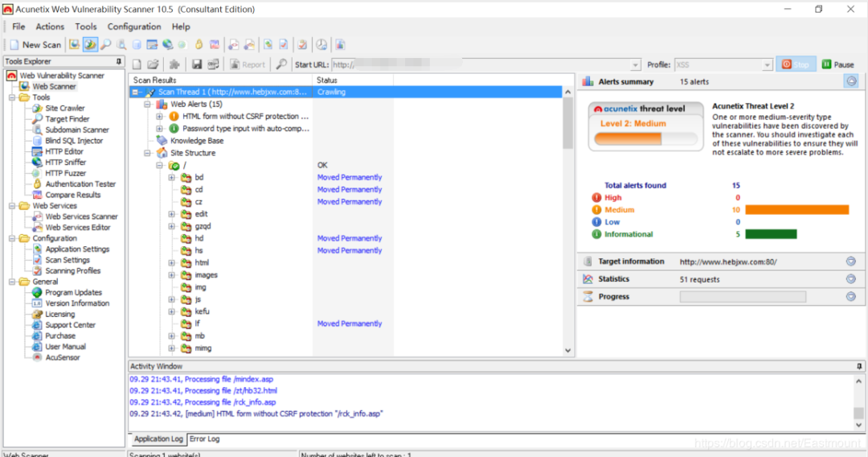This screenshot has height=457, width=868.
Task: Open the Start URL dropdown arrow
Action: [636, 65]
